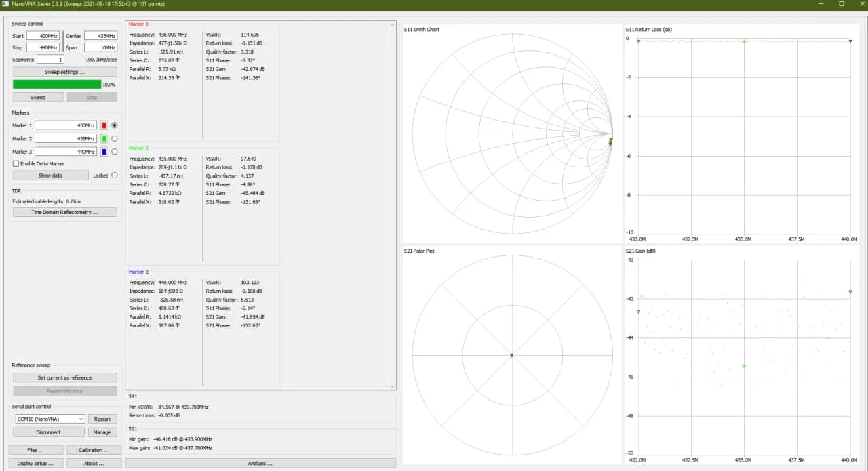This screenshot has width=868, height=471.
Task: Open Sweep settings dialog
Action: (65, 72)
